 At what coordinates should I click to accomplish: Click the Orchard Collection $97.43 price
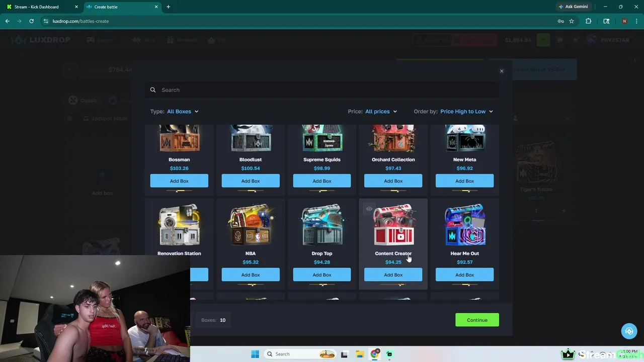click(x=393, y=168)
